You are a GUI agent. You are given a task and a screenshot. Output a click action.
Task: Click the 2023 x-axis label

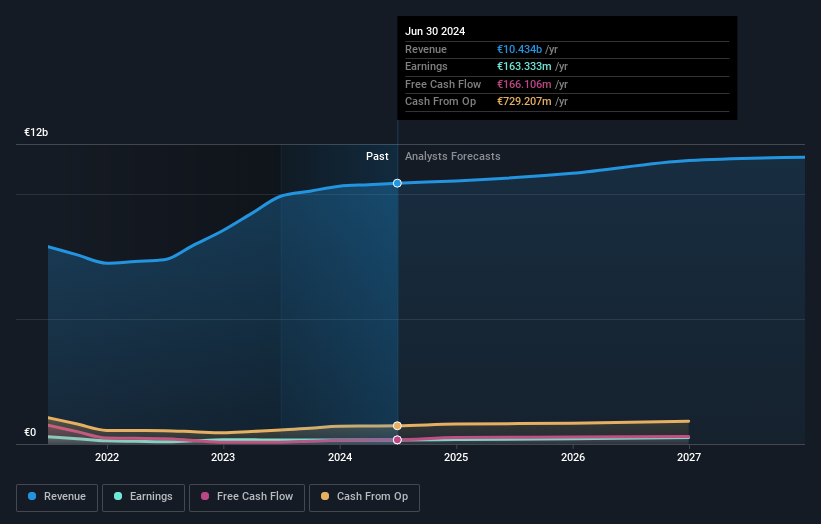223,457
